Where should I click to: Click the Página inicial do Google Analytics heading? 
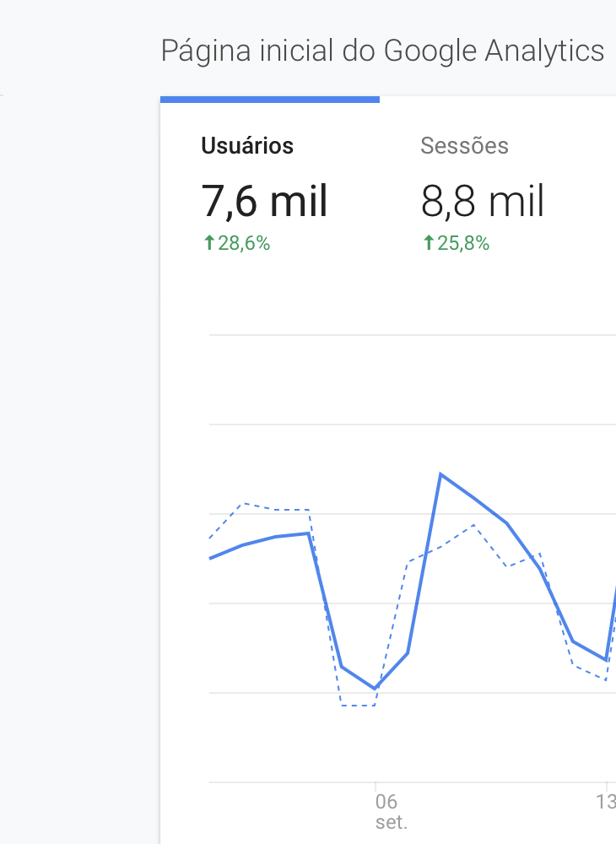click(x=382, y=51)
